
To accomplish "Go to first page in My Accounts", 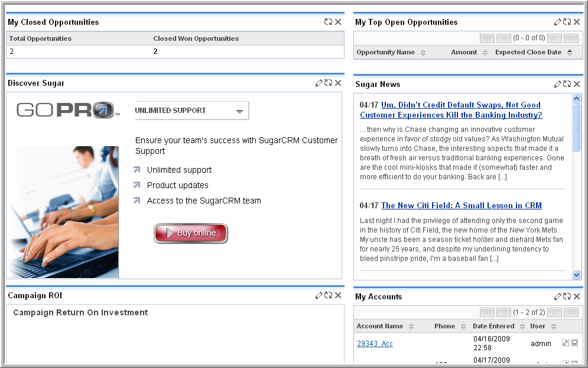I will pos(487,312).
